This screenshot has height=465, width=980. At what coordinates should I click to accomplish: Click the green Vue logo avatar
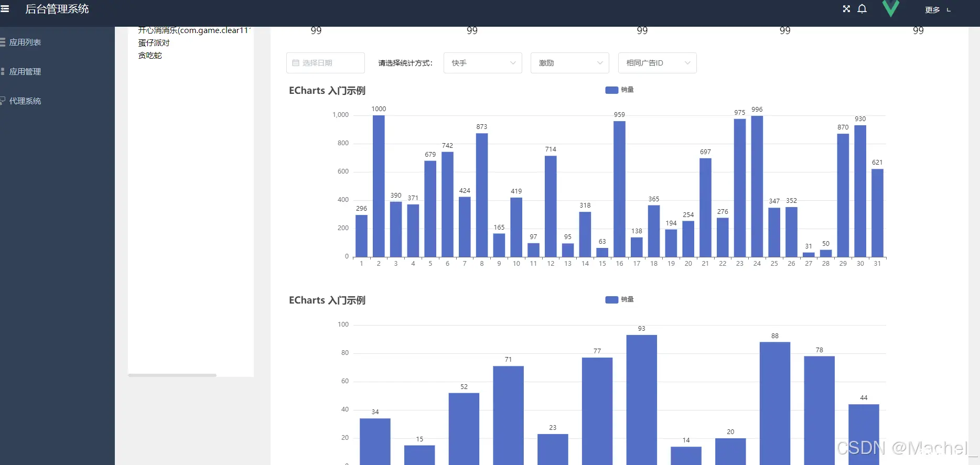[890, 8]
